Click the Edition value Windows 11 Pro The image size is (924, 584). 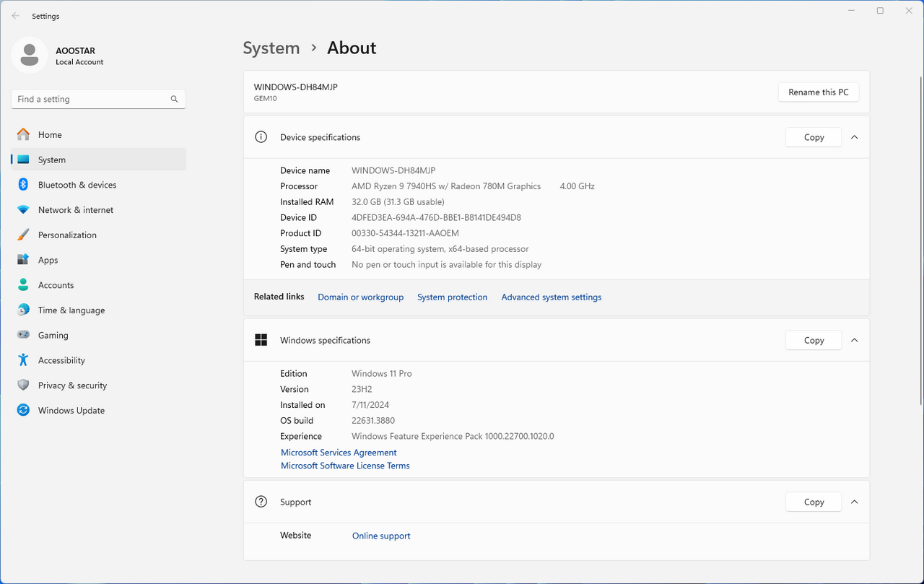pos(382,374)
